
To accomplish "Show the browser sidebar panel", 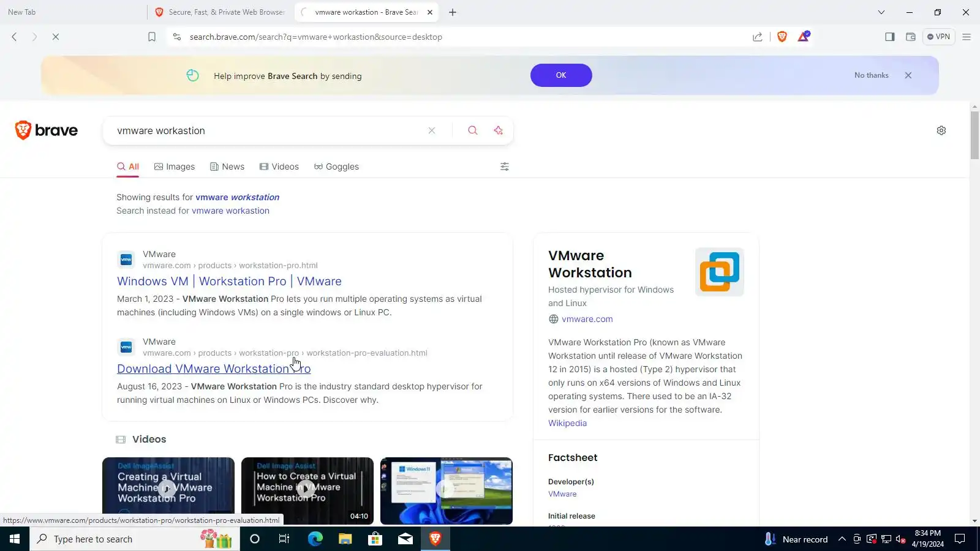I will (x=890, y=37).
